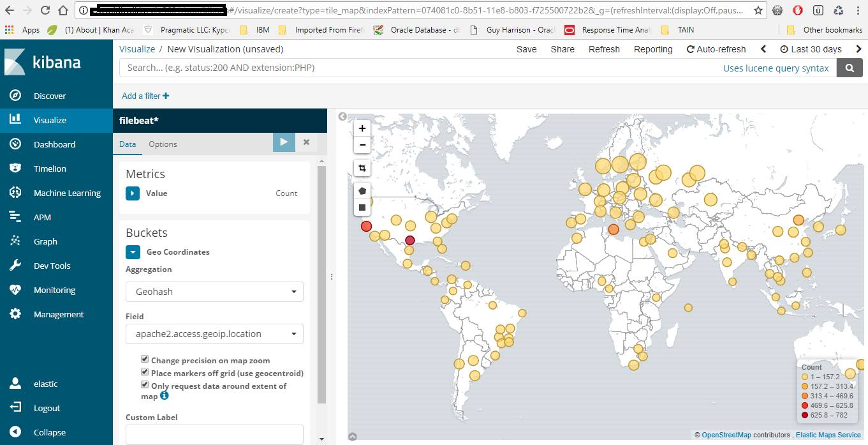The height and width of the screenshot is (445, 868).
Task: Click the 1 – 157.2 legend color swatch
Action: [805, 377]
